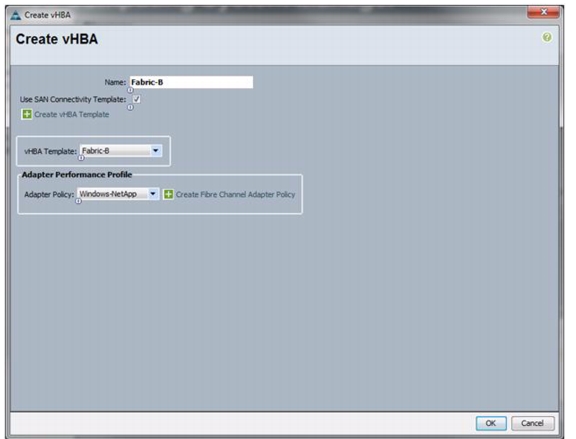Click the Create vHBA title bar text

coord(47,15)
